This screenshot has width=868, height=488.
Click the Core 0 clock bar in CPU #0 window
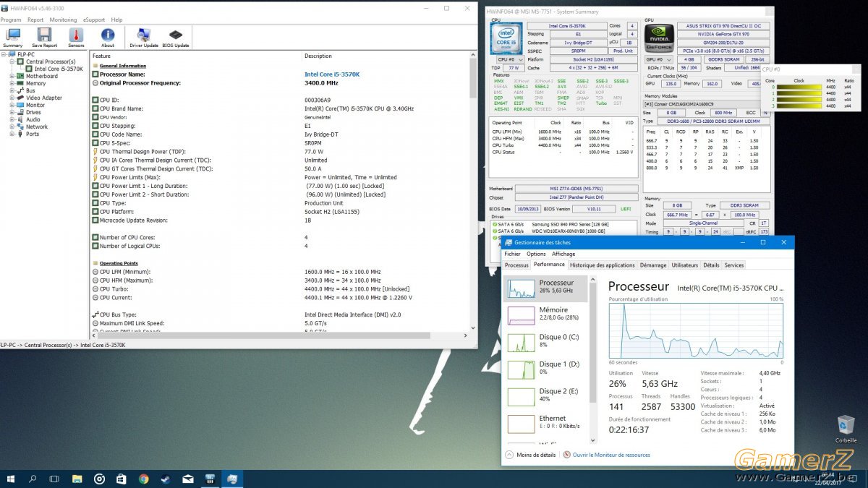click(x=799, y=87)
